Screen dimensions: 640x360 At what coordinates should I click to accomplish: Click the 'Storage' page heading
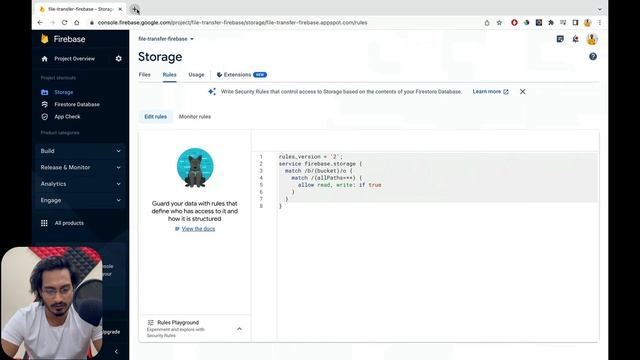tap(160, 57)
